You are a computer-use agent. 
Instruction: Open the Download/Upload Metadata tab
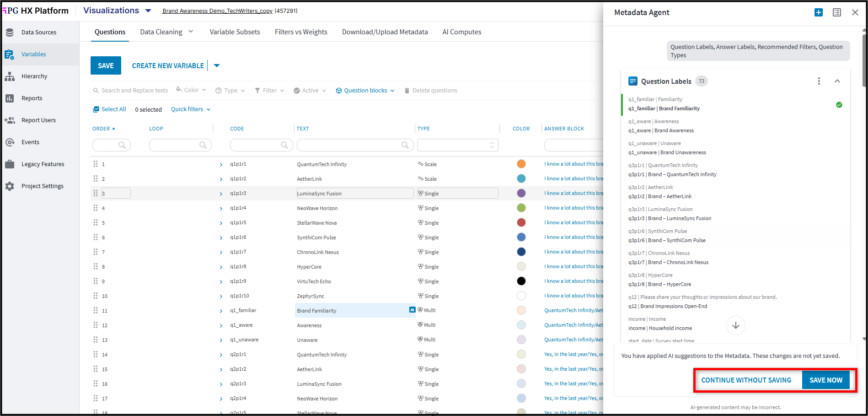pos(385,32)
